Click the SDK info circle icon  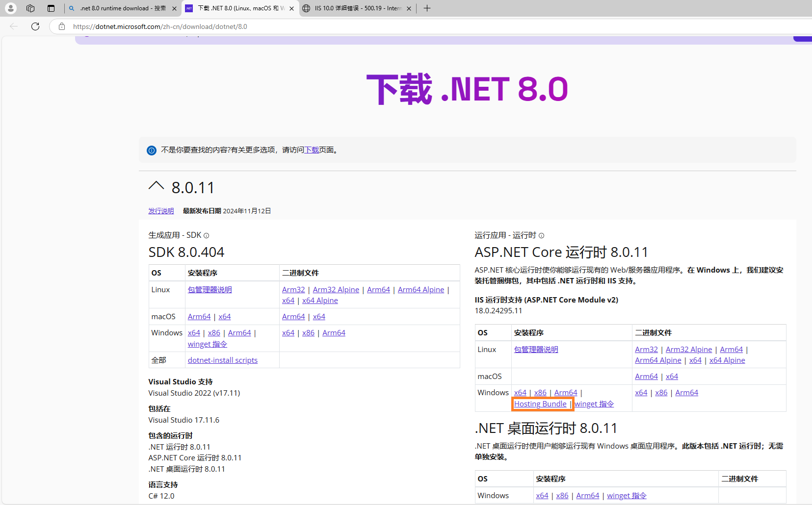[x=206, y=236]
